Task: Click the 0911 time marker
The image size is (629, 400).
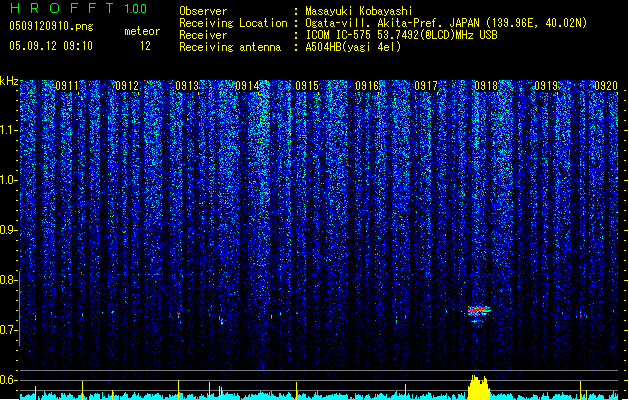Action: pos(67,86)
